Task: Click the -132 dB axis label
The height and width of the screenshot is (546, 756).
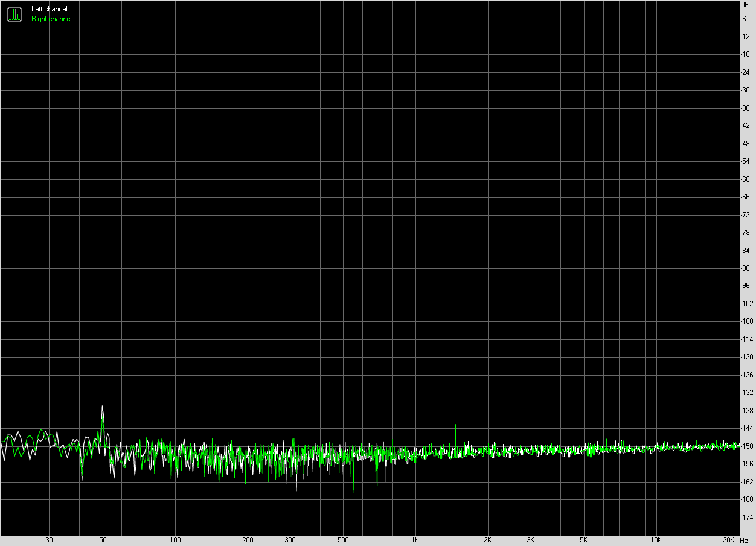Action: (747, 393)
